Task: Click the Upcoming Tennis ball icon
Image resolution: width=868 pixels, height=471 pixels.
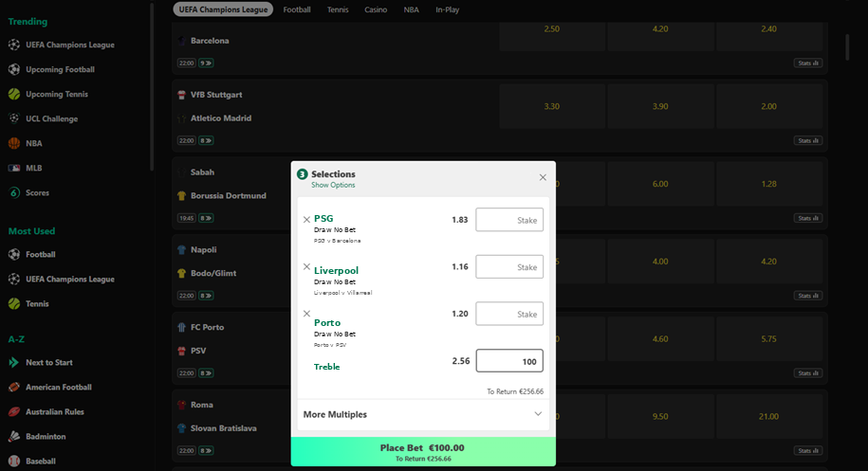Action: pos(14,94)
